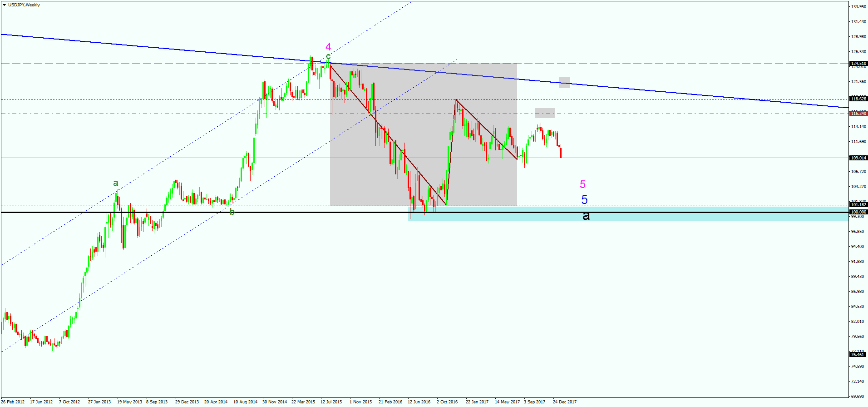Select the green wave label c near the peak
The image size is (868, 407).
coord(328,57)
